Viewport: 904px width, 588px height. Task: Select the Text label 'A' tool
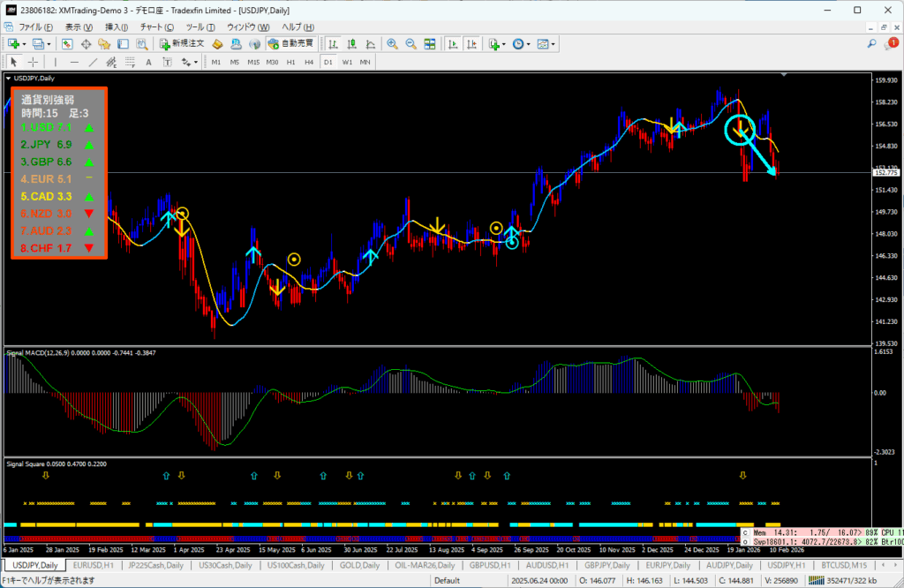coord(147,62)
